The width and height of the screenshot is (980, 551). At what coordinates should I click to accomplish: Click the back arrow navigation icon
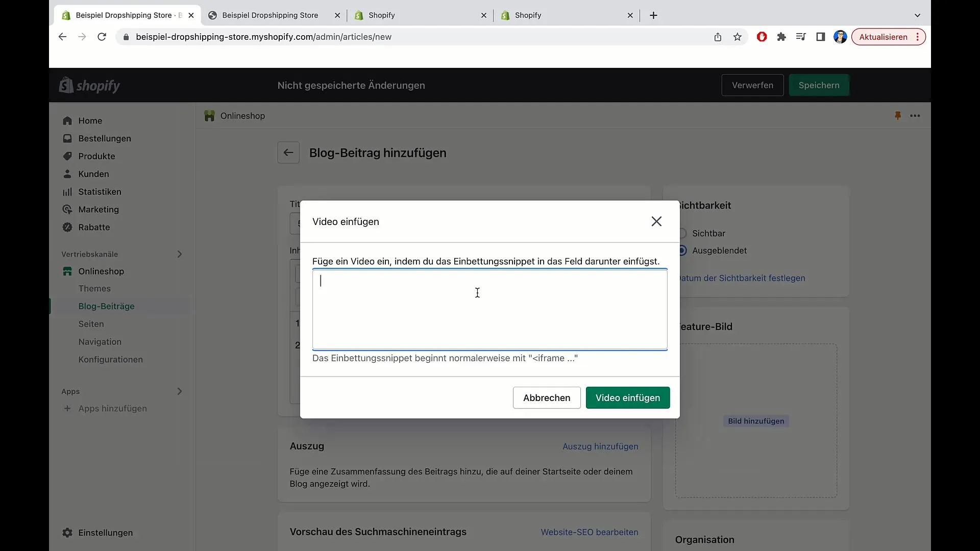[x=289, y=153]
